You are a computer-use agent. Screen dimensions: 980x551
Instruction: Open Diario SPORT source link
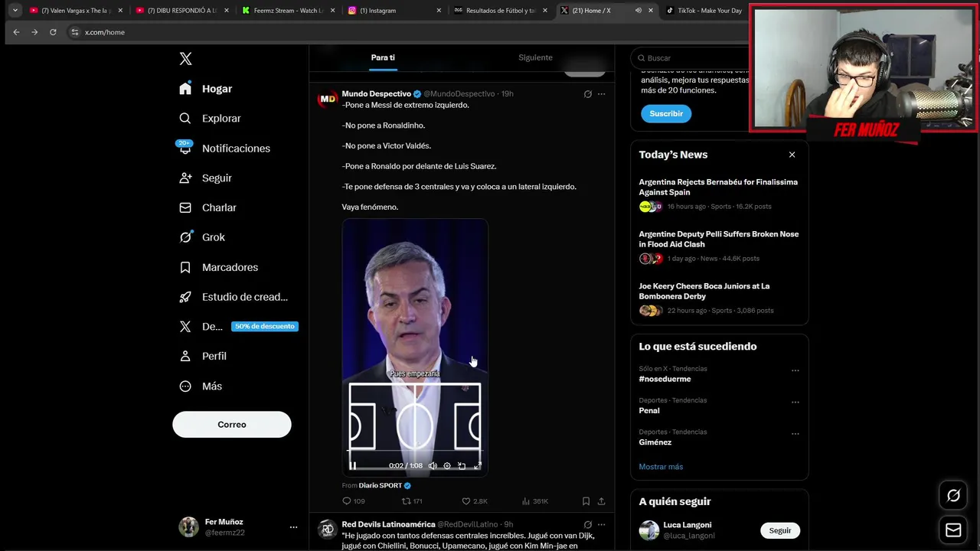(380, 485)
